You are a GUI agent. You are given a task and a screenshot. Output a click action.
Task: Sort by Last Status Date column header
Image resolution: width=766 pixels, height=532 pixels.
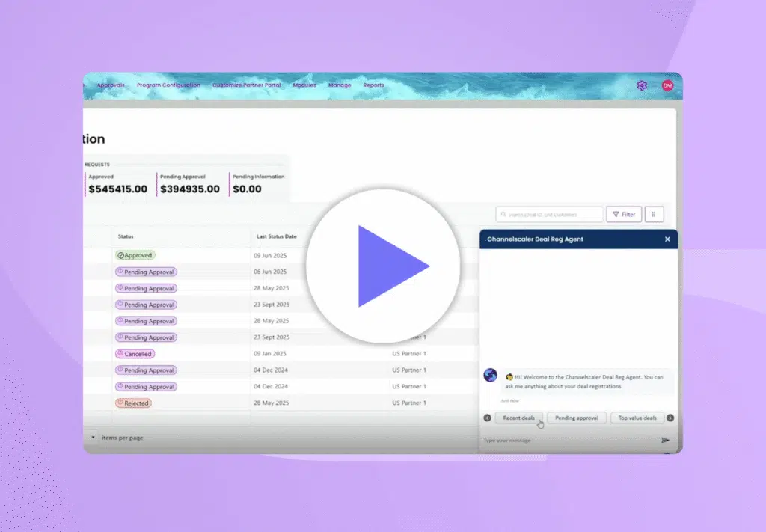(x=277, y=236)
